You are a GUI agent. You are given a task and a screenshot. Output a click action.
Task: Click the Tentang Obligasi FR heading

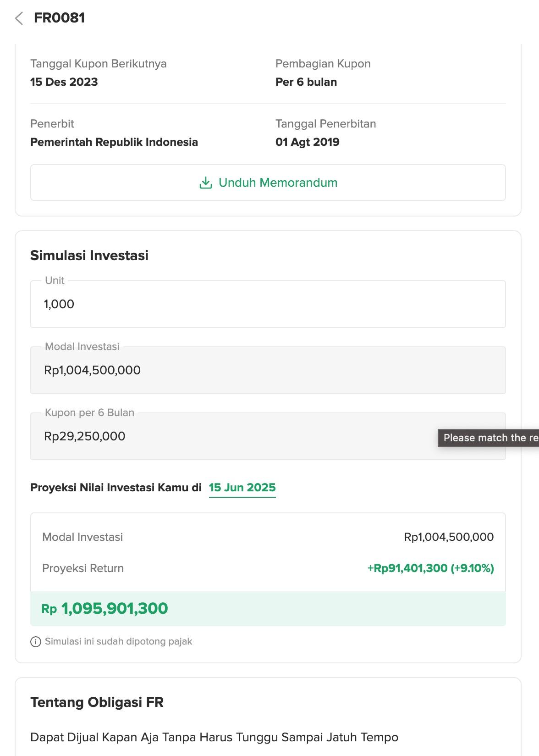tap(97, 702)
